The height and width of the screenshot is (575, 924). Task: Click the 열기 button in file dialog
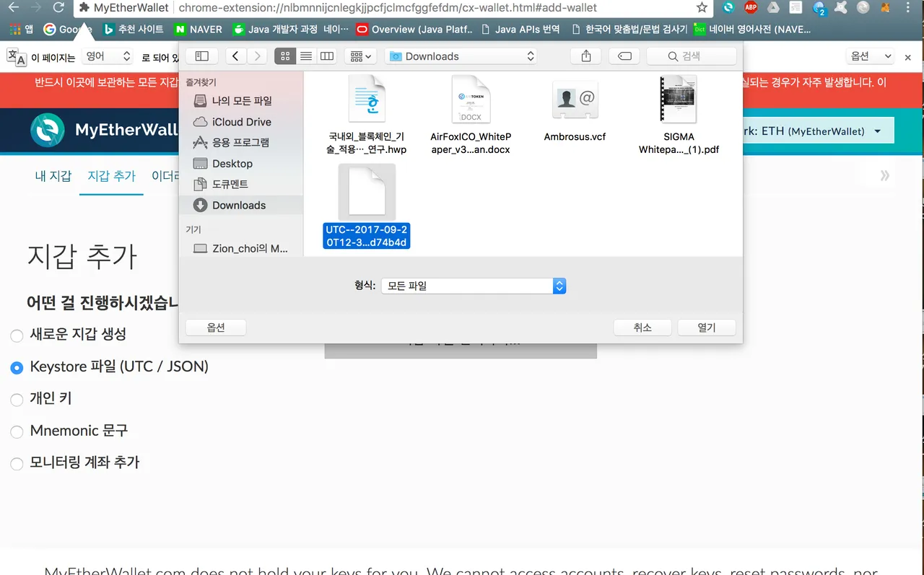pyautogui.click(x=707, y=328)
